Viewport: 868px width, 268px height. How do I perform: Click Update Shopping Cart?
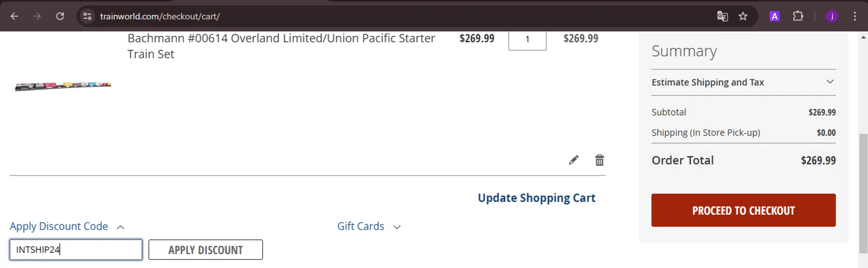coord(536,198)
